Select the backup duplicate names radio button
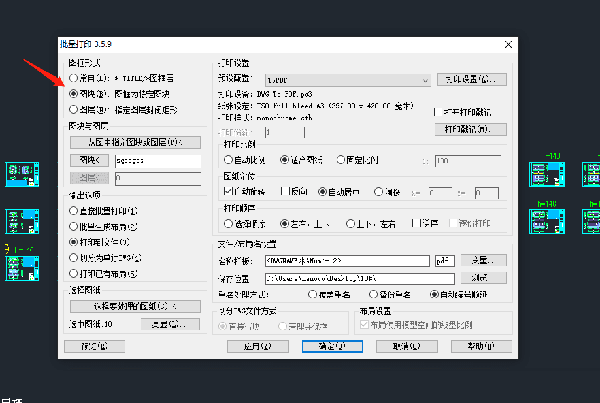The image size is (600, 403). click(x=373, y=294)
